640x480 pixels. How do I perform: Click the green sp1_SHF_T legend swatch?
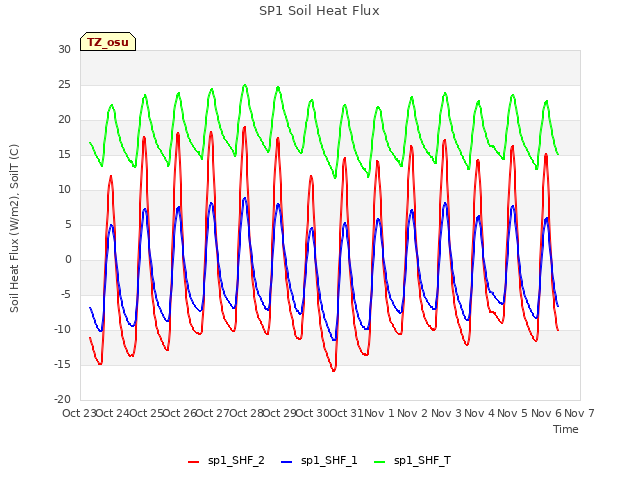pyautogui.click(x=380, y=462)
